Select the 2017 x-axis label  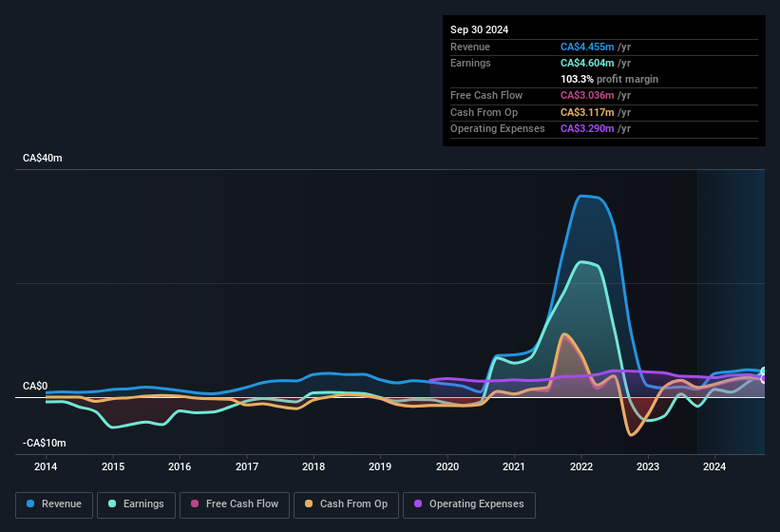247,466
